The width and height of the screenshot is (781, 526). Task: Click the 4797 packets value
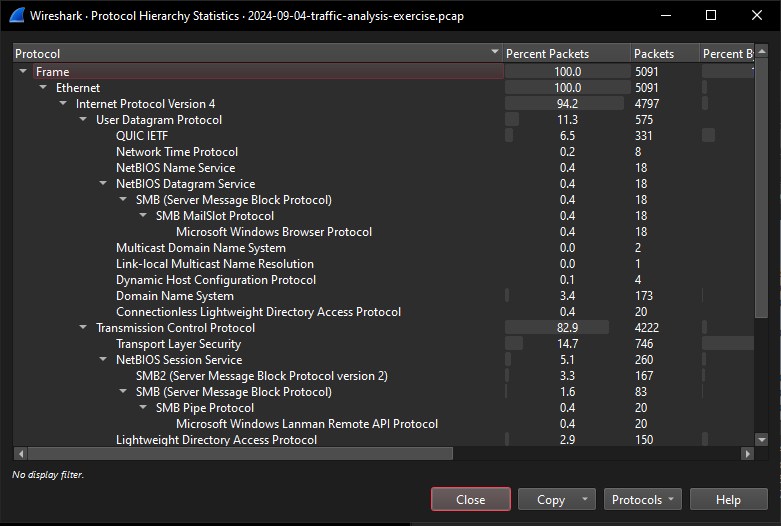[x=647, y=104]
